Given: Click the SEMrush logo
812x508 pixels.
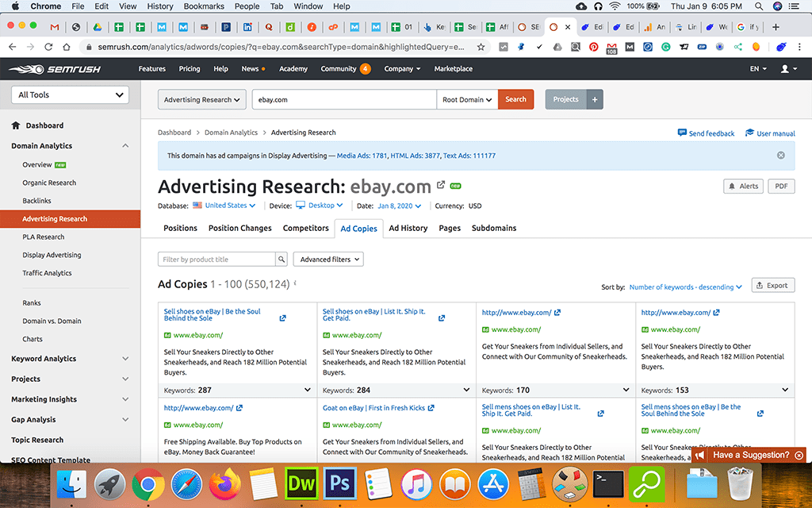Looking at the screenshot, I should [x=55, y=69].
